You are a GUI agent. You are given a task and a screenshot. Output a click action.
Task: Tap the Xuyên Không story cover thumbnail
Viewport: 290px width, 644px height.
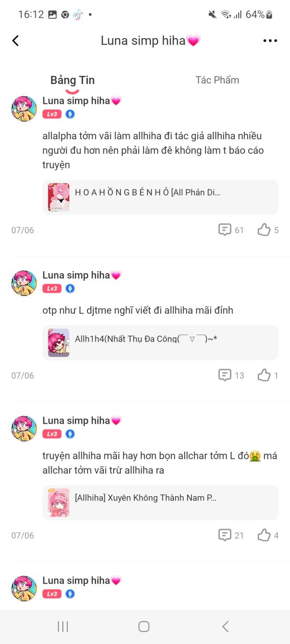[x=58, y=502]
